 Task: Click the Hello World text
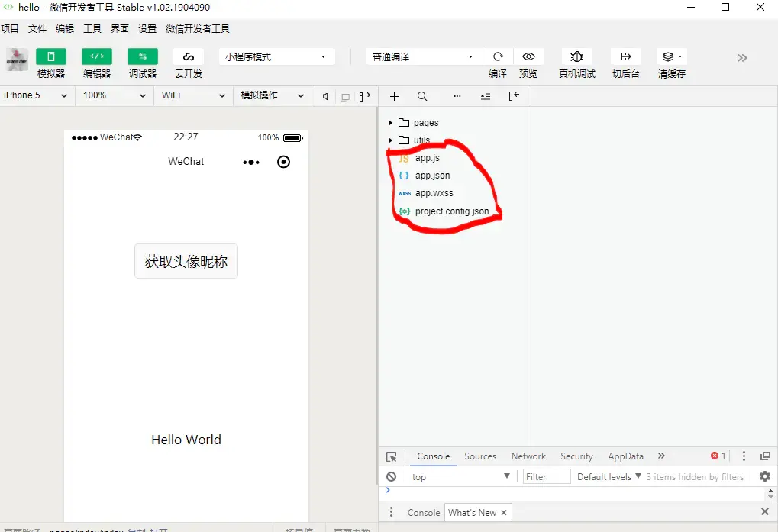pos(186,440)
